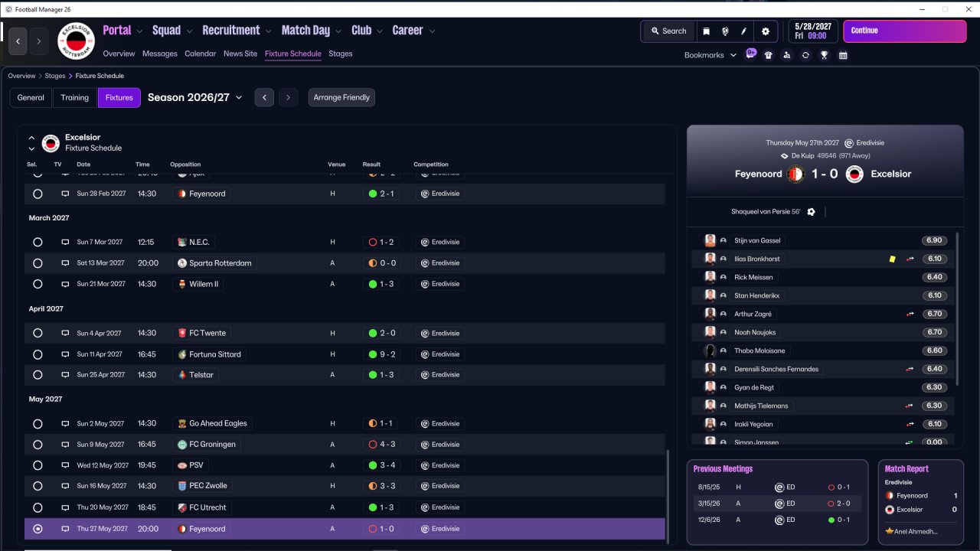Click the substitution arrows icon for Arthur Zagré
The width and height of the screenshot is (980, 551).
click(x=910, y=314)
